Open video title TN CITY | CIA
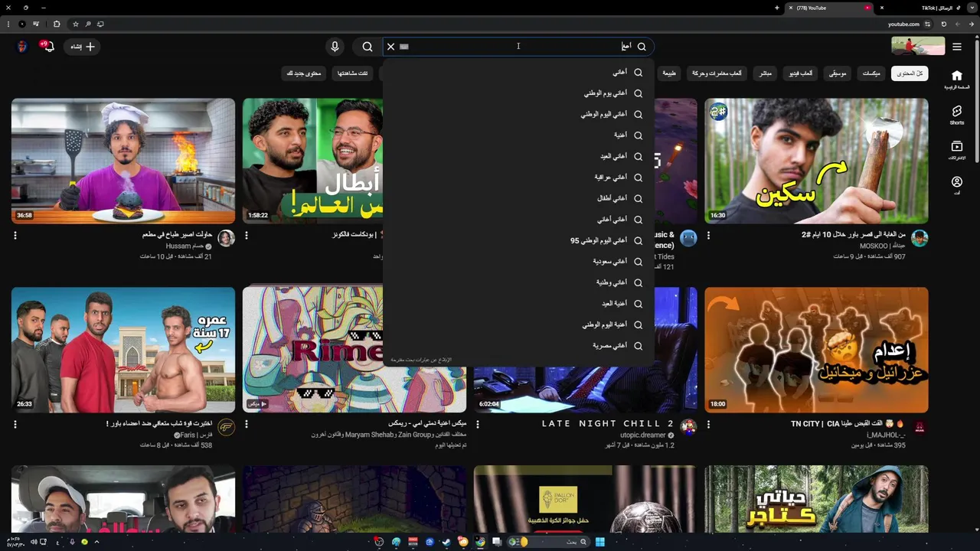The image size is (980, 551). coord(848,423)
